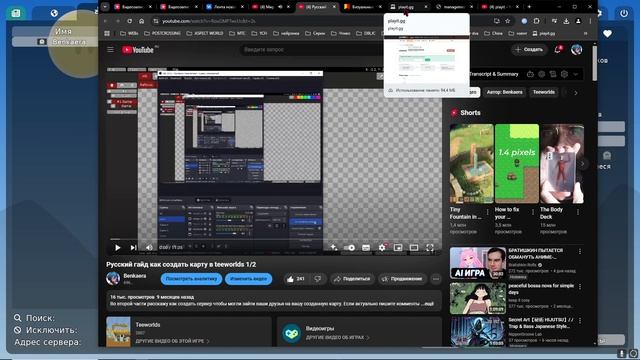Open Transcript & Summary settings gear

564,74
